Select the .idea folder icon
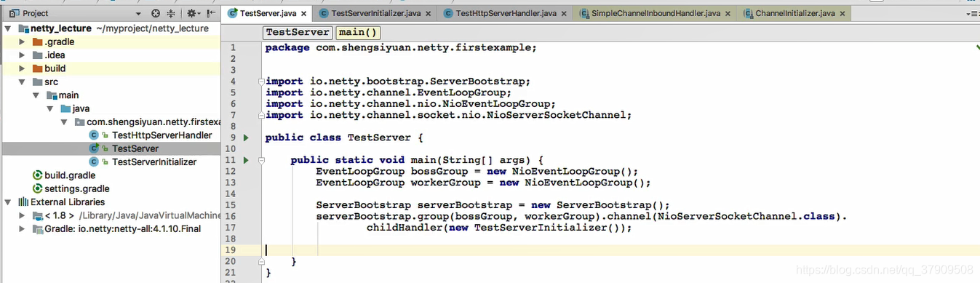 (37, 55)
